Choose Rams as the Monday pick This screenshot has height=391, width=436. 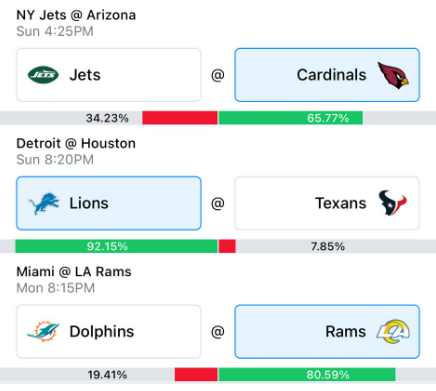(x=327, y=332)
